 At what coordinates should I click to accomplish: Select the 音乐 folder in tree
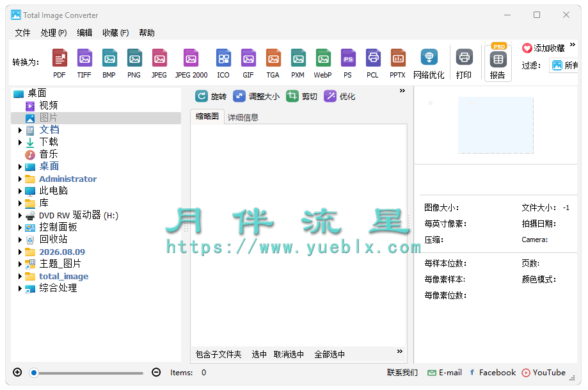[49, 154]
